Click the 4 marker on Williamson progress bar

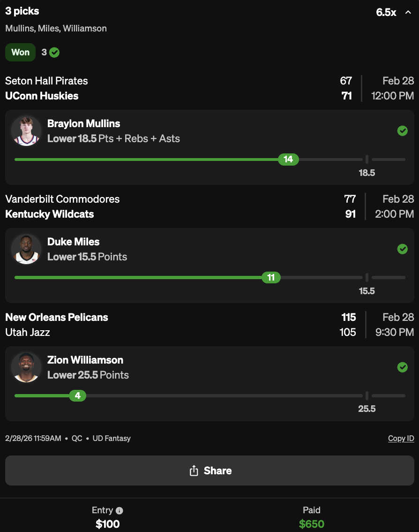pos(77,396)
